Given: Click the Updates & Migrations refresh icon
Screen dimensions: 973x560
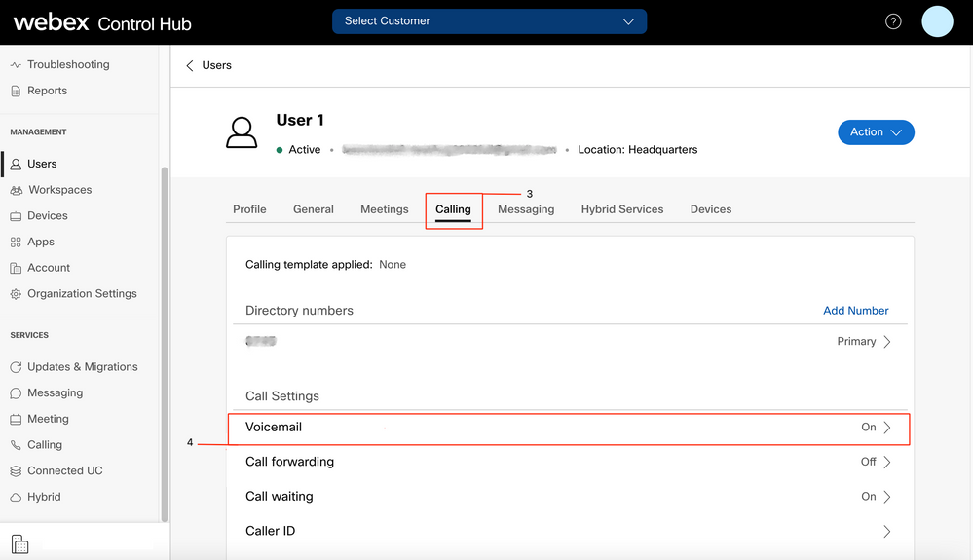Looking at the screenshot, I should [x=16, y=367].
